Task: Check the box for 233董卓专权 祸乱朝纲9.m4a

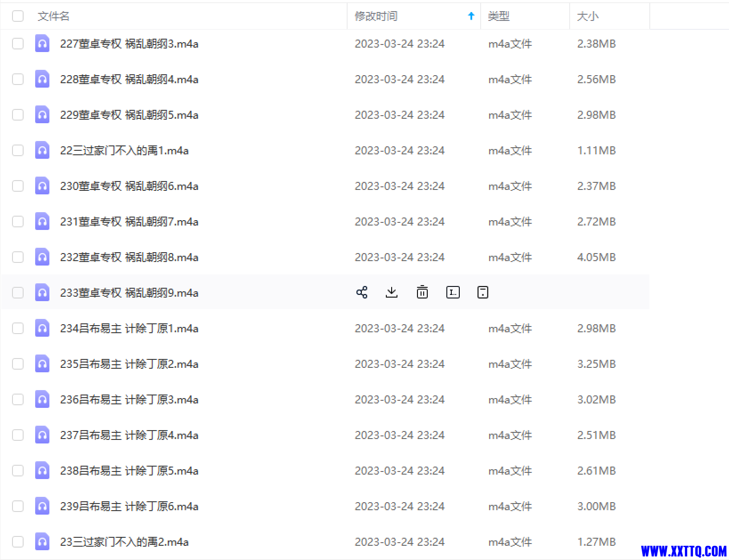Action: [x=18, y=293]
